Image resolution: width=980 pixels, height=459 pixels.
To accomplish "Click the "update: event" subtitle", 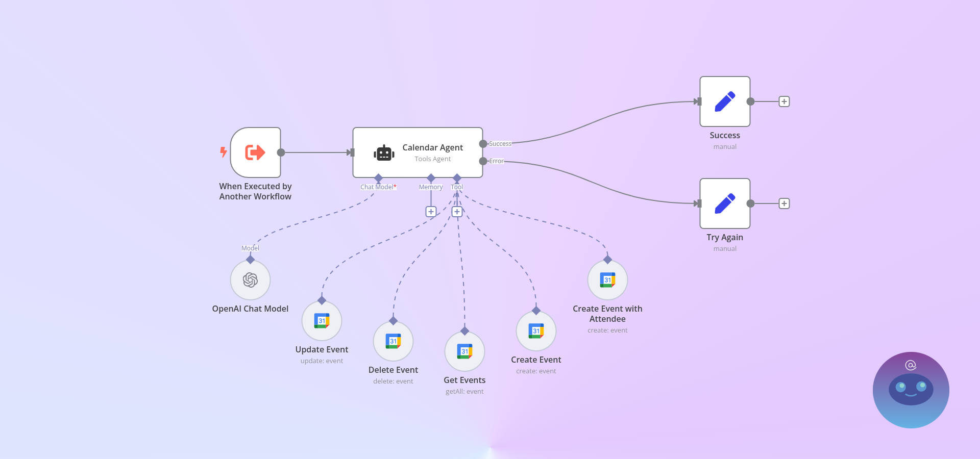I will click(x=322, y=361).
